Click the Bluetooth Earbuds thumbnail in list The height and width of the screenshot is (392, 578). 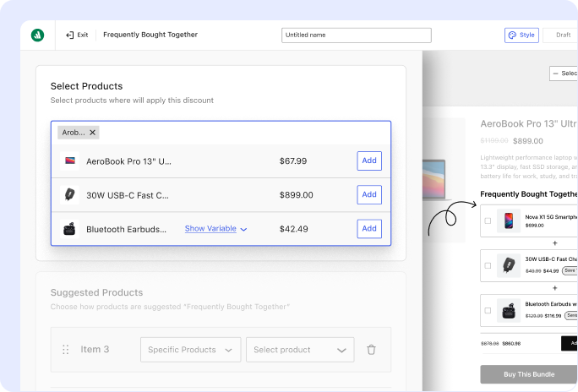pyautogui.click(x=69, y=229)
